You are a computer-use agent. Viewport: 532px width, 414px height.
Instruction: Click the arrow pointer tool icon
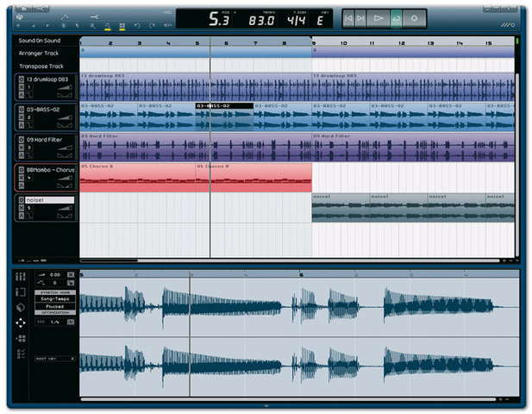[78, 26]
